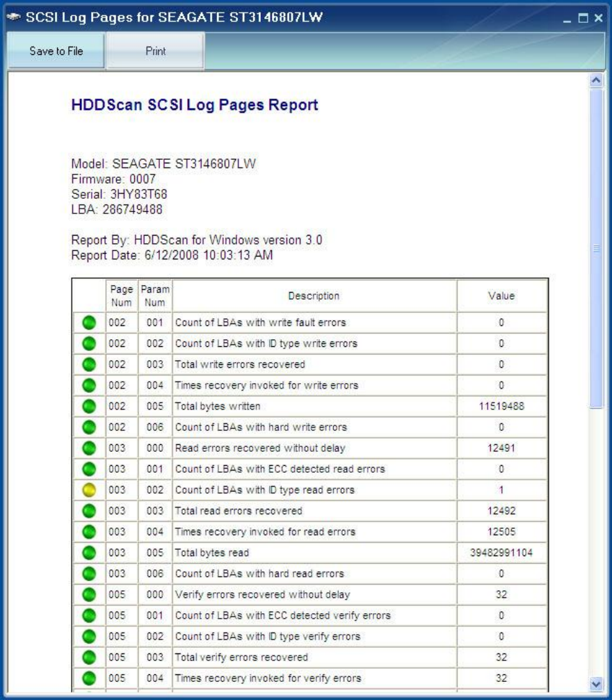This screenshot has width=612, height=700.
Task: Click green icon for Times recovery invoked for write errors
Action: pyautogui.click(x=89, y=385)
